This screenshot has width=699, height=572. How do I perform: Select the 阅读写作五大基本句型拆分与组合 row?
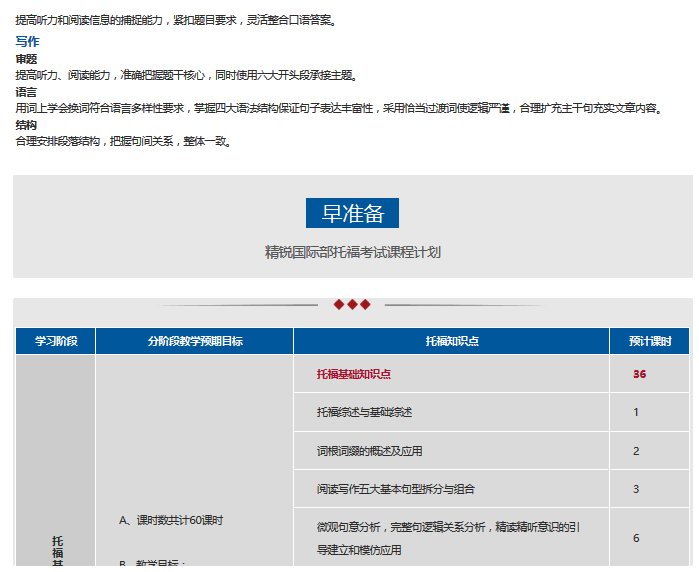pos(452,489)
